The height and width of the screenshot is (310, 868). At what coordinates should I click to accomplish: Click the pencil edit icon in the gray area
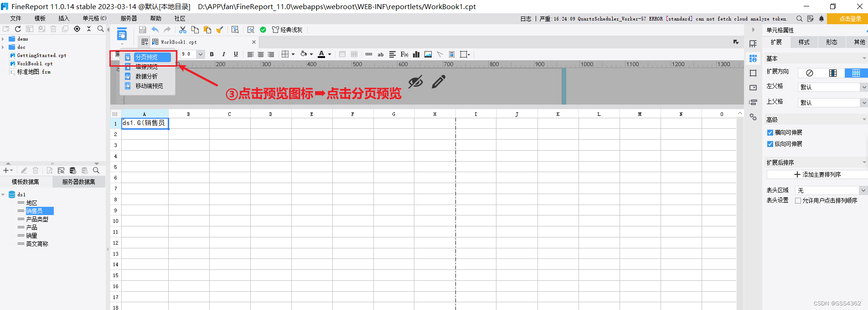coord(439,82)
